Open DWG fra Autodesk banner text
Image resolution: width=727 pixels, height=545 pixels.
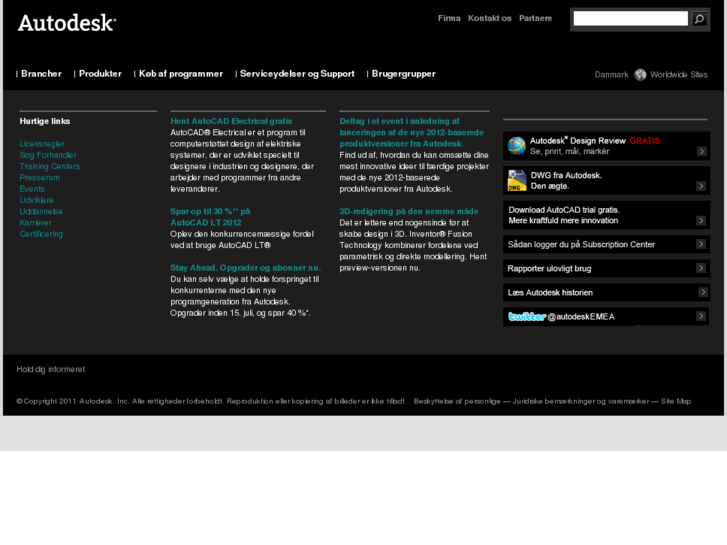coord(566,180)
